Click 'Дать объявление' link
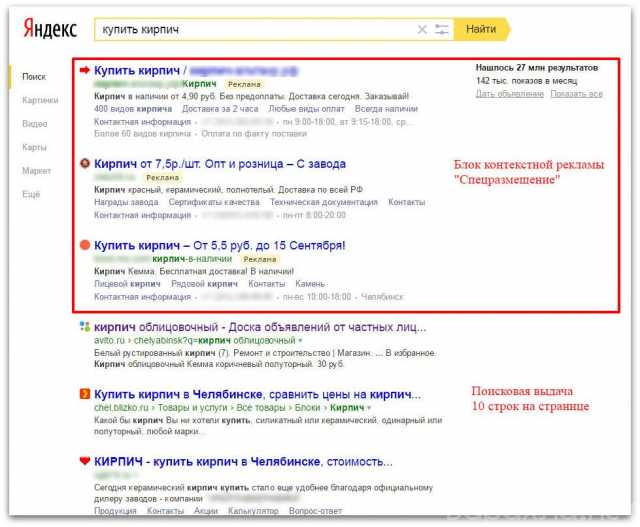Image resolution: width=640 pixels, height=527 pixels. click(510, 94)
